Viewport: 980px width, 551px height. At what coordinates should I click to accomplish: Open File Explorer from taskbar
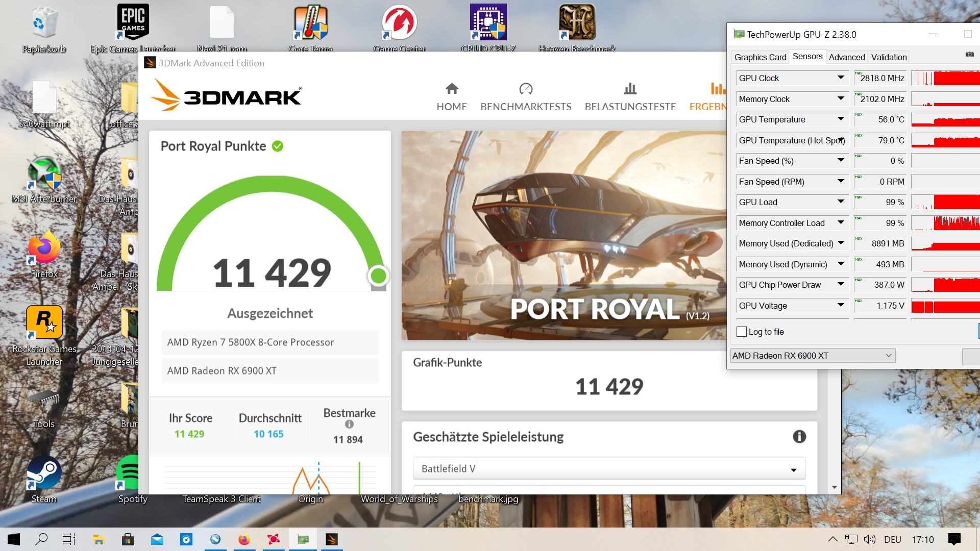pos(99,539)
